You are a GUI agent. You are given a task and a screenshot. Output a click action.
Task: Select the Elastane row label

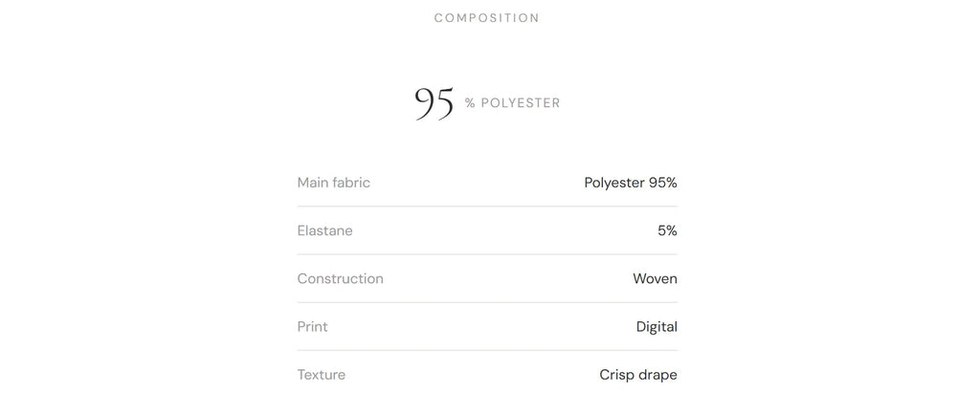click(325, 230)
